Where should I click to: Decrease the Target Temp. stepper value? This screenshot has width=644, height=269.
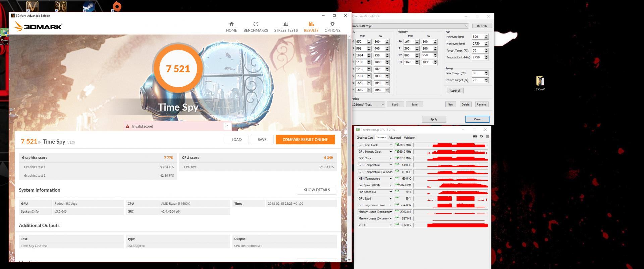pyautogui.click(x=486, y=52)
